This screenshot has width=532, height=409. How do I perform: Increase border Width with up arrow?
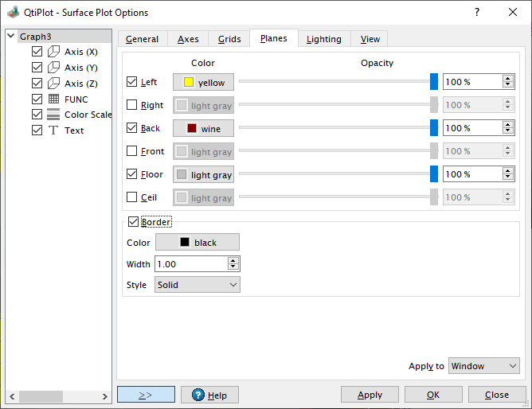[x=233, y=260]
